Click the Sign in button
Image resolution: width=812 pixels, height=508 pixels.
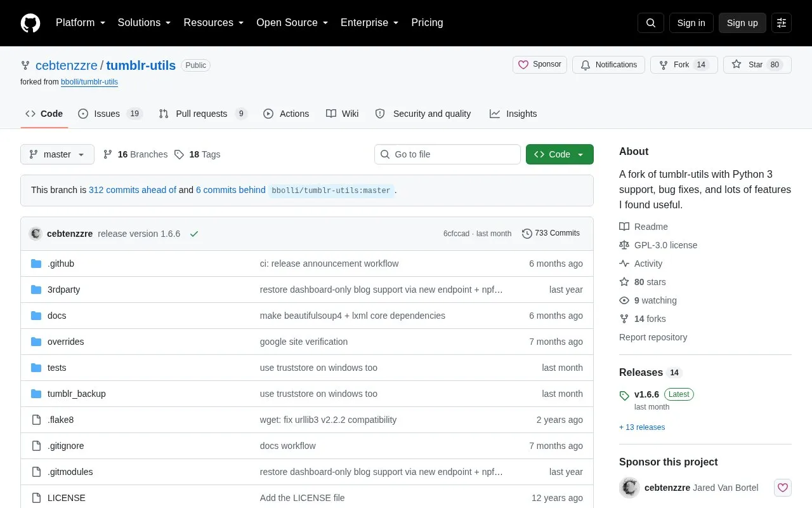[691, 23]
